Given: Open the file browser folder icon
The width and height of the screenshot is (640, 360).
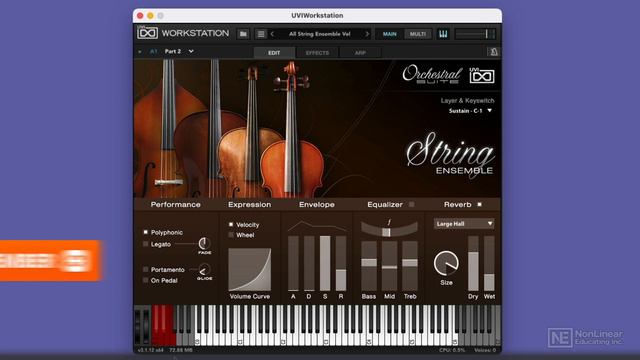Looking at the screenshot, I should click(243, 34).
